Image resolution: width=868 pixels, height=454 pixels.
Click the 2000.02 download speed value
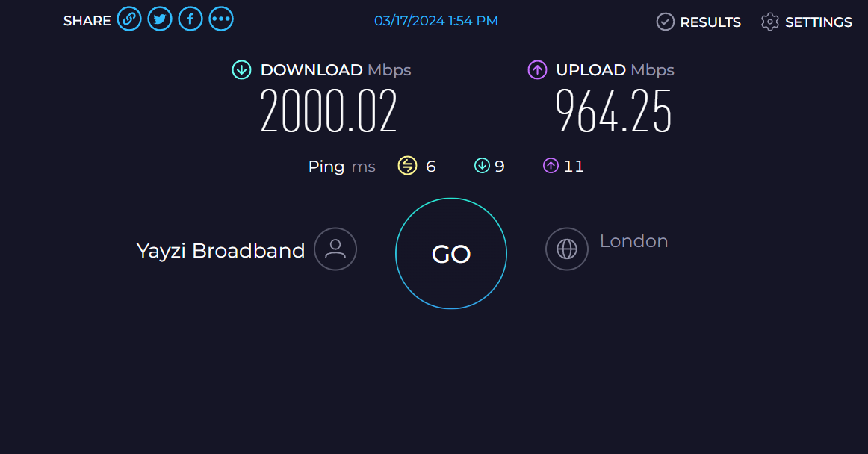pyautogui.click(x=329, y=111)
